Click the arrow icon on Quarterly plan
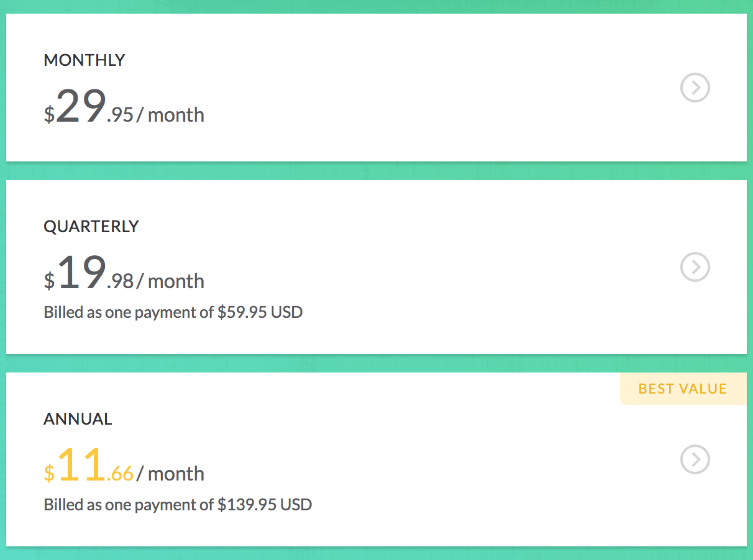 [695, 267]
